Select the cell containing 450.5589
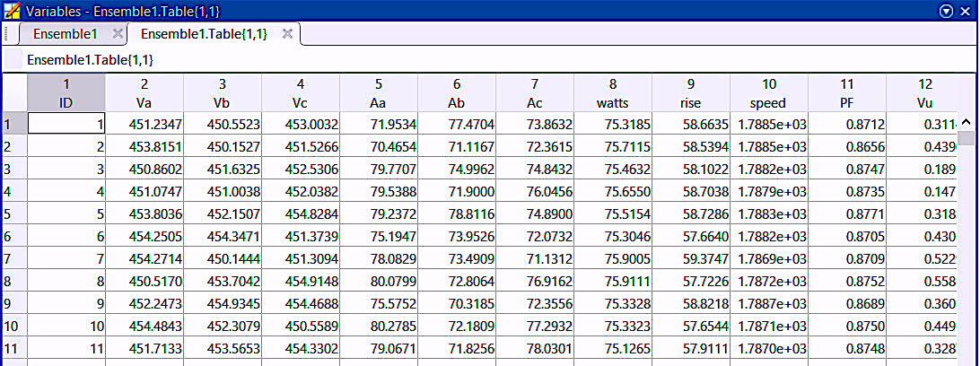This screenshot has width=980, height=366. pyautogui.click(x=301, y=326)
